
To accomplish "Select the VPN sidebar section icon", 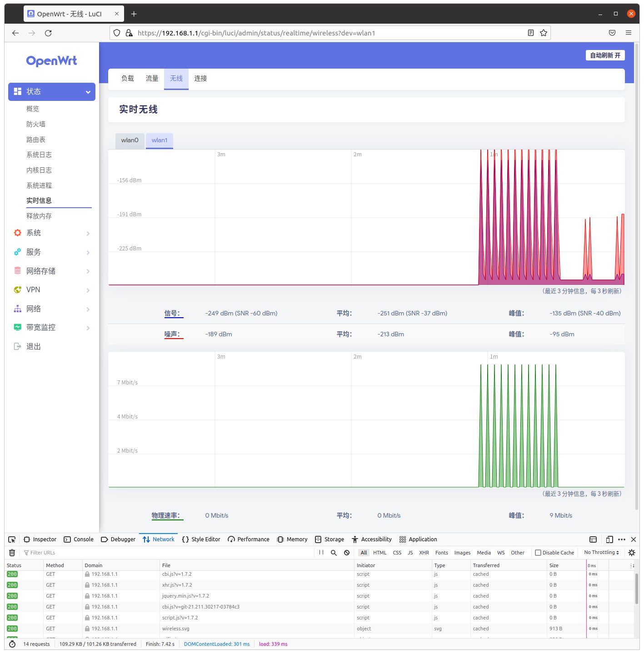I will [17, 290].
